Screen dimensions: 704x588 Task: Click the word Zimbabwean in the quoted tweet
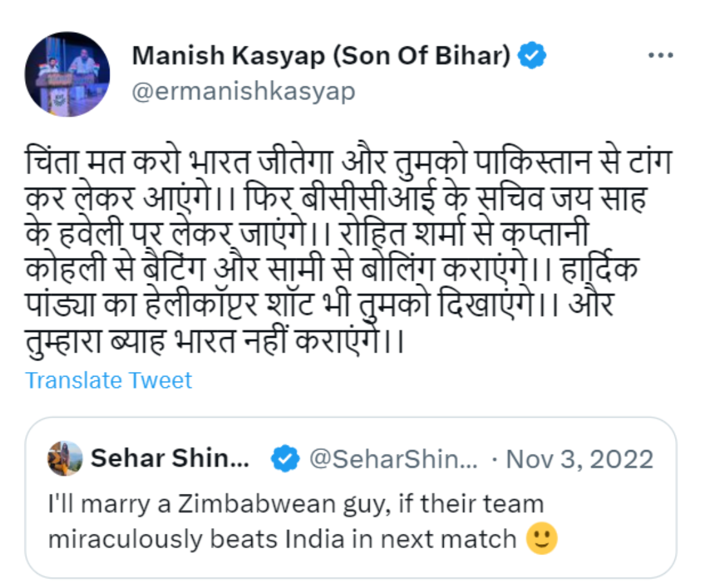[257, 504]
